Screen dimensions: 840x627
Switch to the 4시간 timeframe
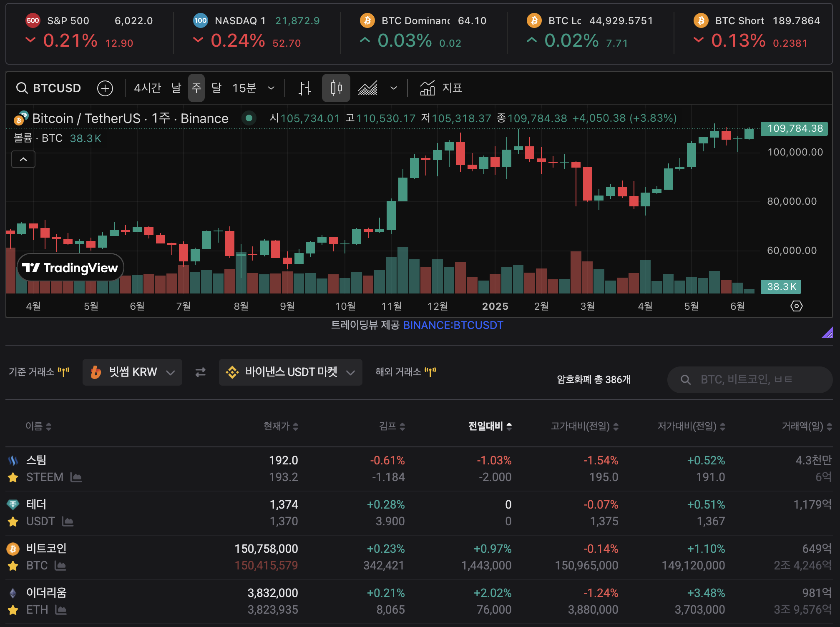click(x=147, y=88)
